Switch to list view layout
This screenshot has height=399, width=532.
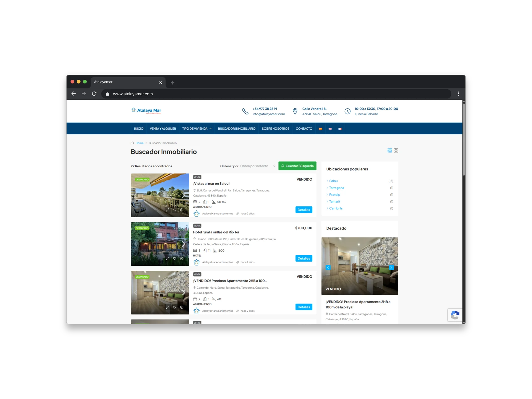tap(390, 150)
